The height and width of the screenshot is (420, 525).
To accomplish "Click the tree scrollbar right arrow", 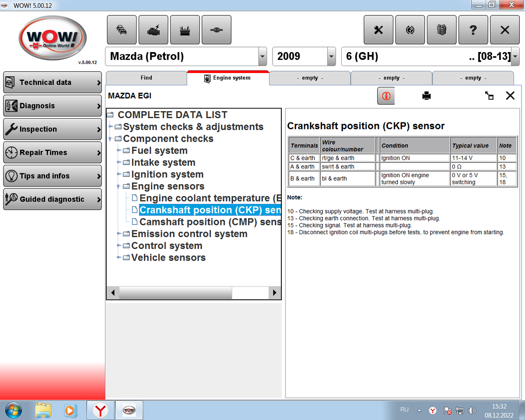I will pos(274,293).
